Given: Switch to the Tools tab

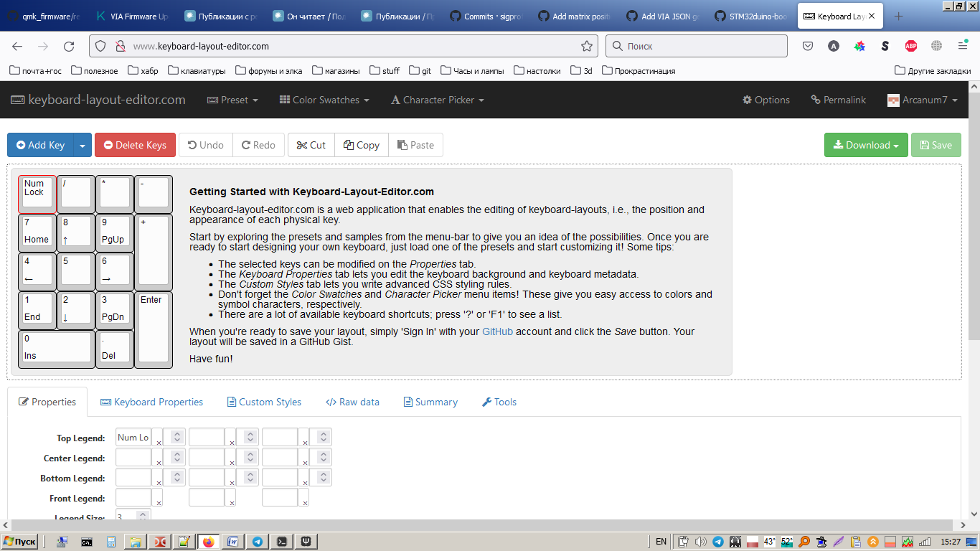Looking at the screenshot, I should tap(499, 402).
